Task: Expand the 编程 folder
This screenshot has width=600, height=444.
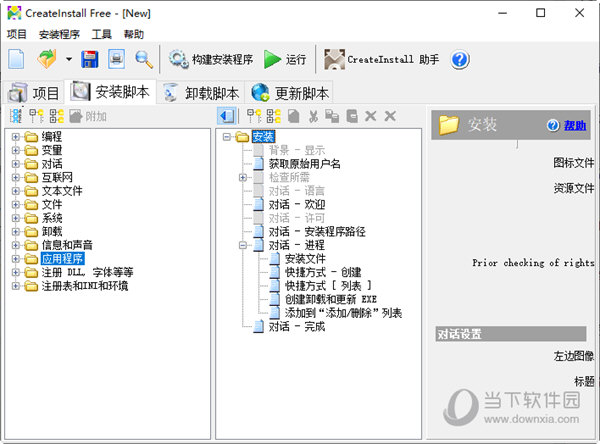Action: pos(15,137)
